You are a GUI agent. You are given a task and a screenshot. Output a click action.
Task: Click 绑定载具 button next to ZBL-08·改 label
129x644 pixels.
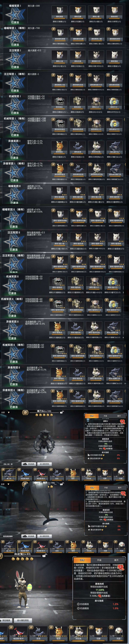(29, 464)
